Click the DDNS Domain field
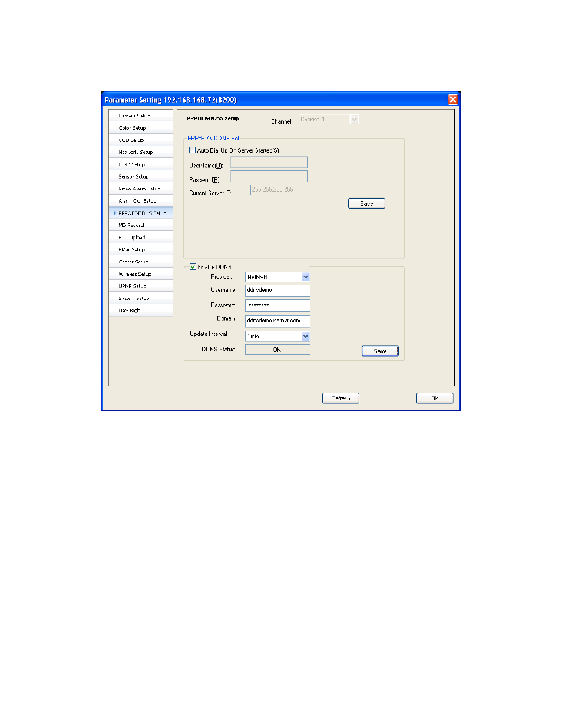This screenshot has height=728, width=562. coord(277,321)
